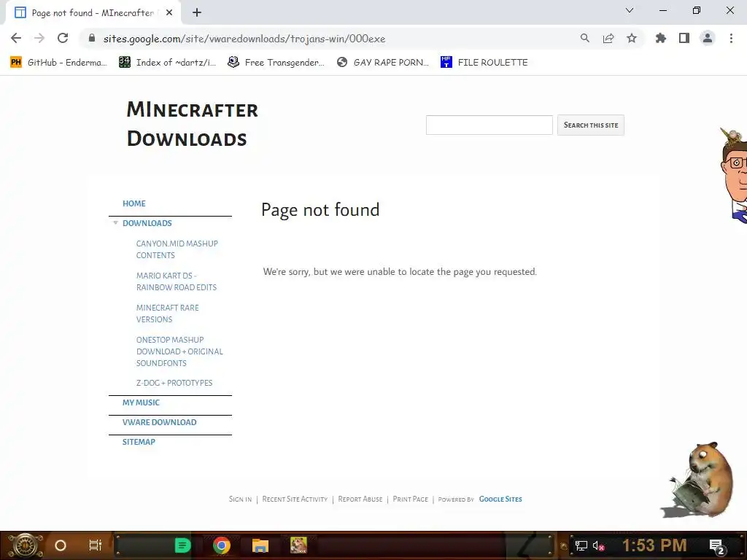Viewport: 747px width, 560px height.
Task: Collapse the DOWNLOADS section triangle
Action: click(115, 222)
